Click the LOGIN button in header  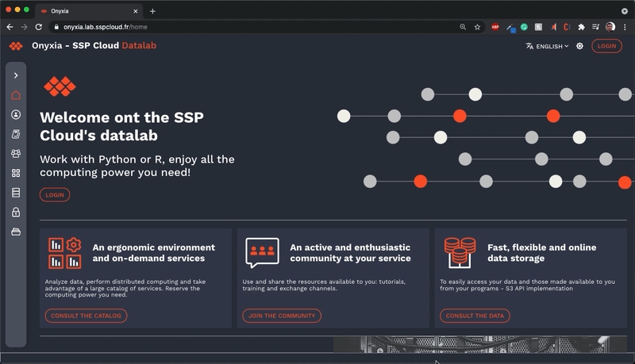[607, 46]
